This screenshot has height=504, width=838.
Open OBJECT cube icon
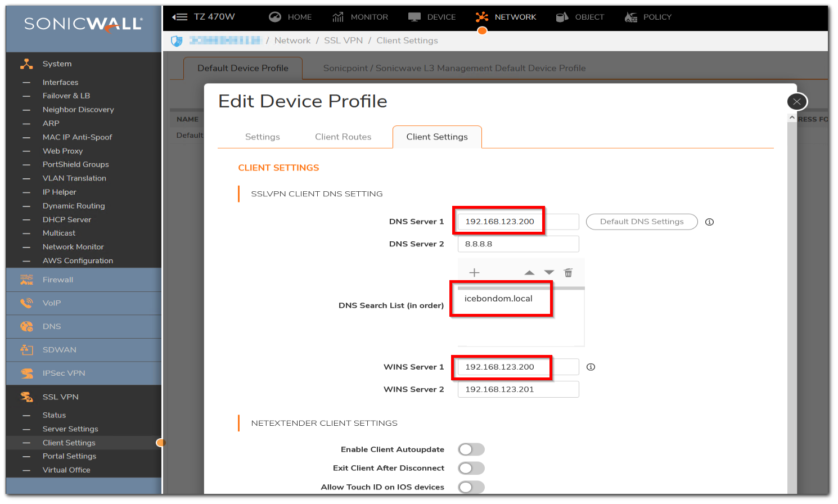point(562,17)
